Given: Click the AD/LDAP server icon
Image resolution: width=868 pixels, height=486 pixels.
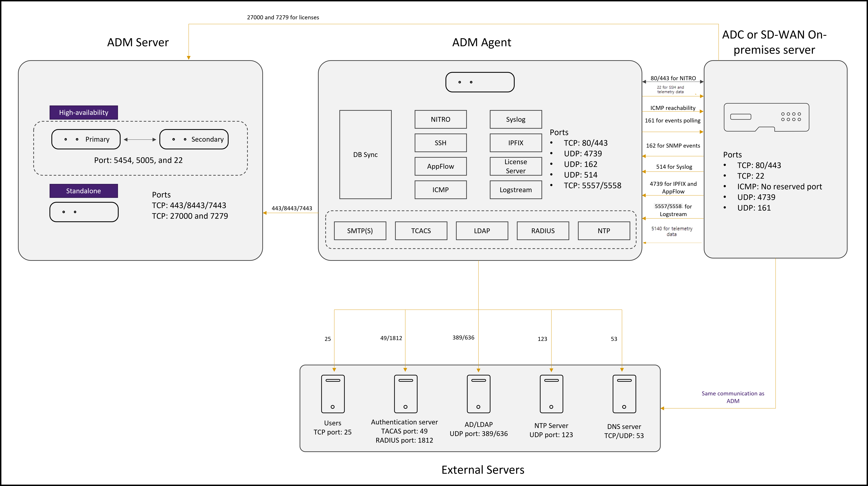Looking at the screenshot, I should [478, 394].
